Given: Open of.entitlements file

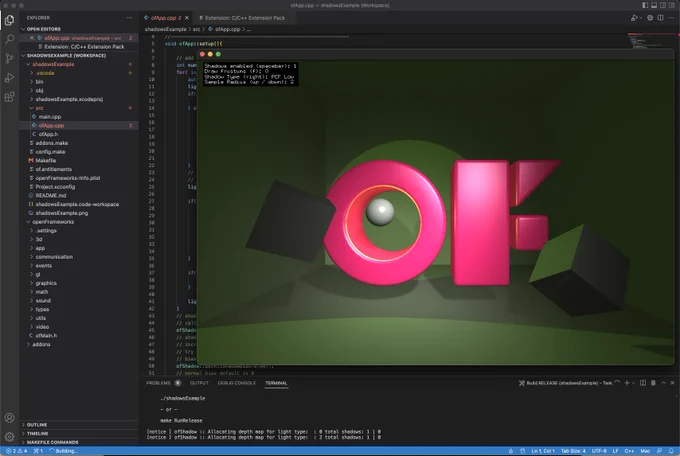Looking at the screenshot, I should click(x=54, y=169).
